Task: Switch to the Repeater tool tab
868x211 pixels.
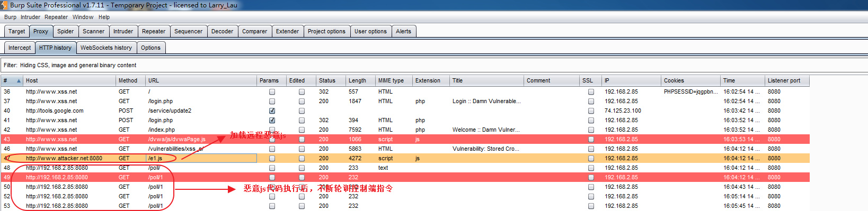Action: click(154, 31)
